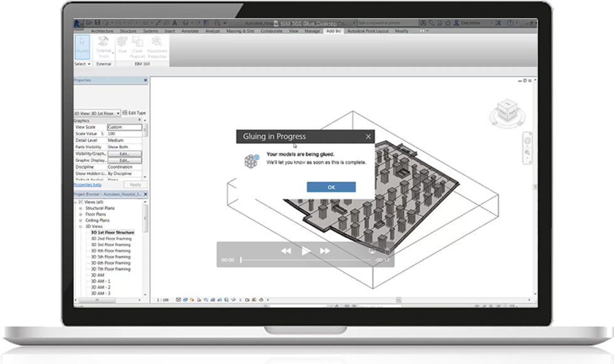The height and width of the screenshot is (364, 614).
Task: Select '3D 5th Floor Framing' view
Action: (111, 257)
